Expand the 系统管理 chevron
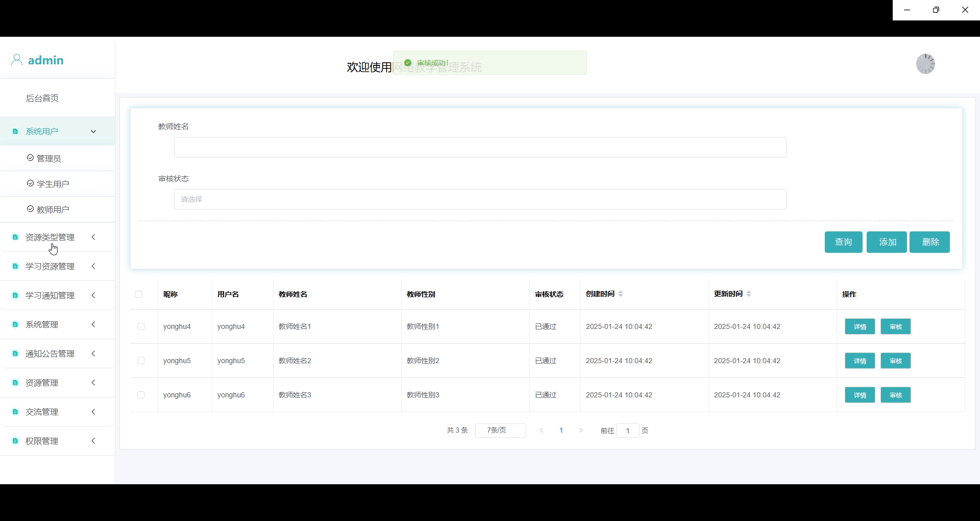 pyautogui.click(x=93, y=324)
